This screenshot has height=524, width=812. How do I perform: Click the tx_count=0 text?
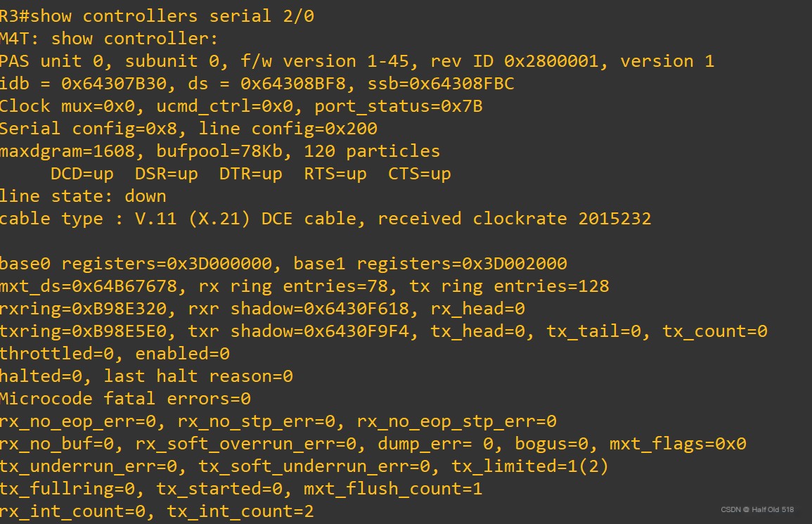[x=715, y=331]
